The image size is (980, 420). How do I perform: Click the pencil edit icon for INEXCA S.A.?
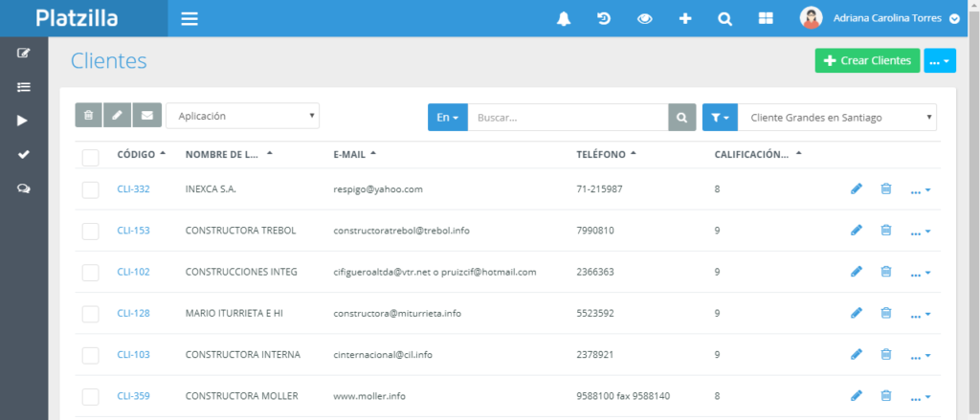857,189
